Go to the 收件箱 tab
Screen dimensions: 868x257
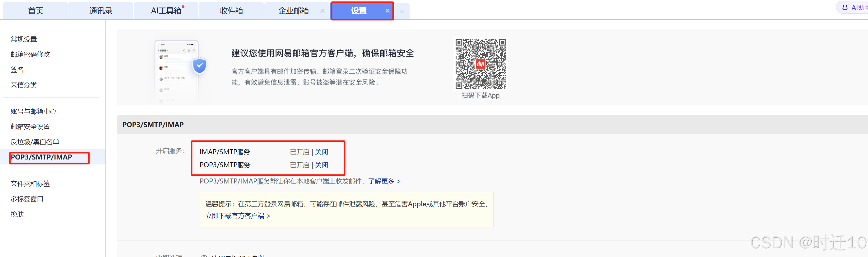point(231,11)
